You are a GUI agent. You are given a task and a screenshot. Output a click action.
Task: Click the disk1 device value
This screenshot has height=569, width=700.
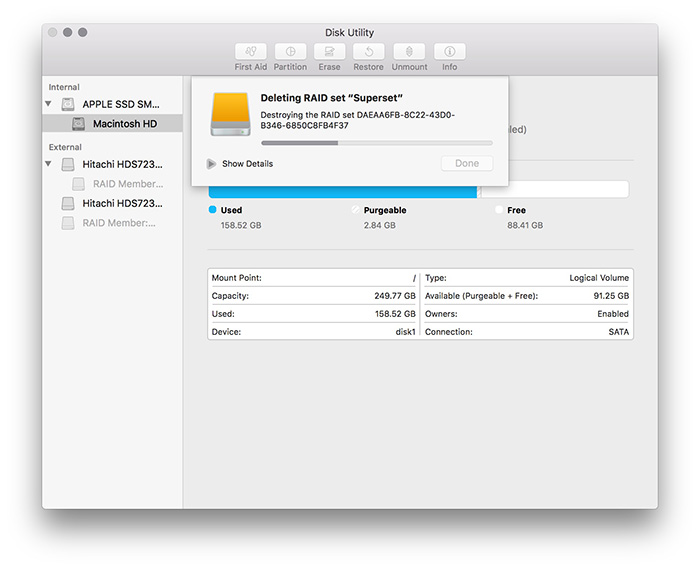[405, 332]
